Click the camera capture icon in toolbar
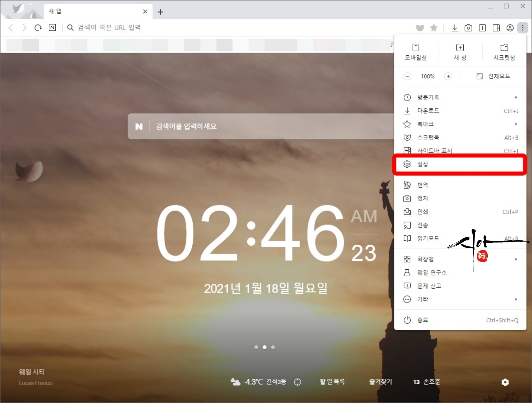 (x=468, y=28)
